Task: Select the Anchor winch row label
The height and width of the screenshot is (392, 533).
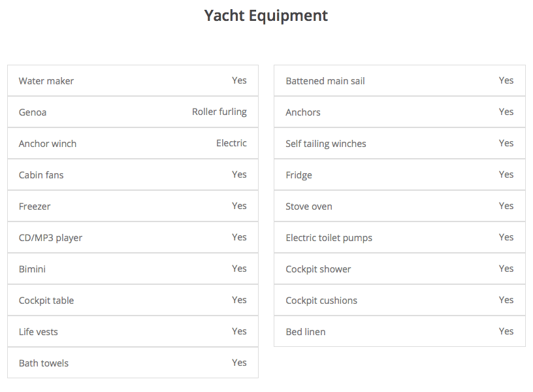Action: click(x=48, y=144)
